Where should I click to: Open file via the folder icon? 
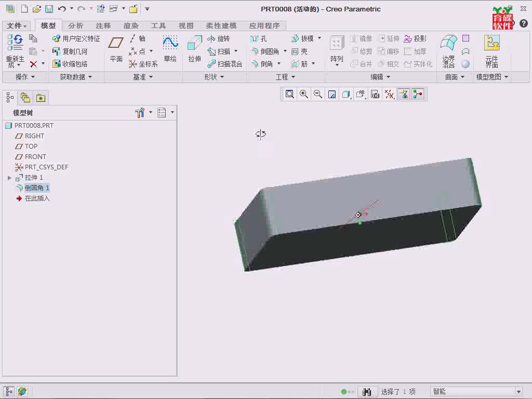pyautogui.click(x=37, y=9)
